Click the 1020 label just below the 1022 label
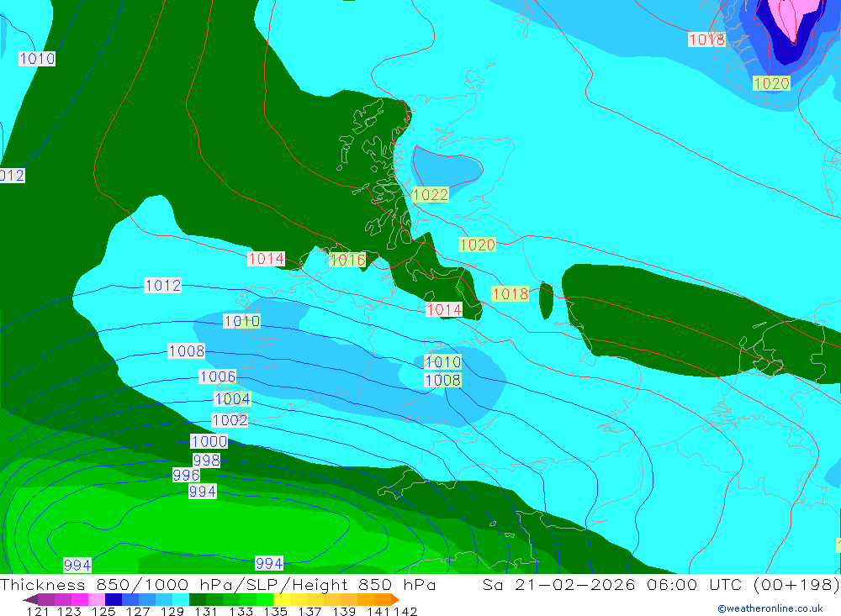This screenshot has height=616, width=841. (x=477, y=245)
